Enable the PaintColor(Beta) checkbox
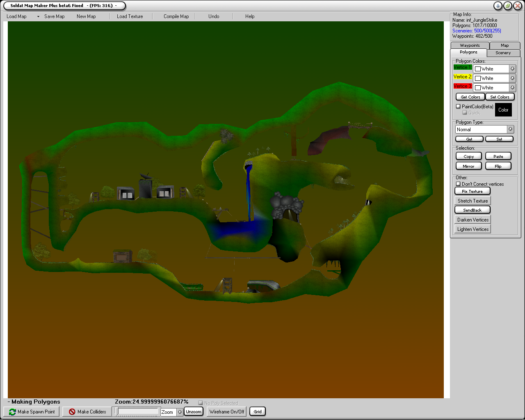Viewport: 525px width, 420px height. click(x=459, y=106)
